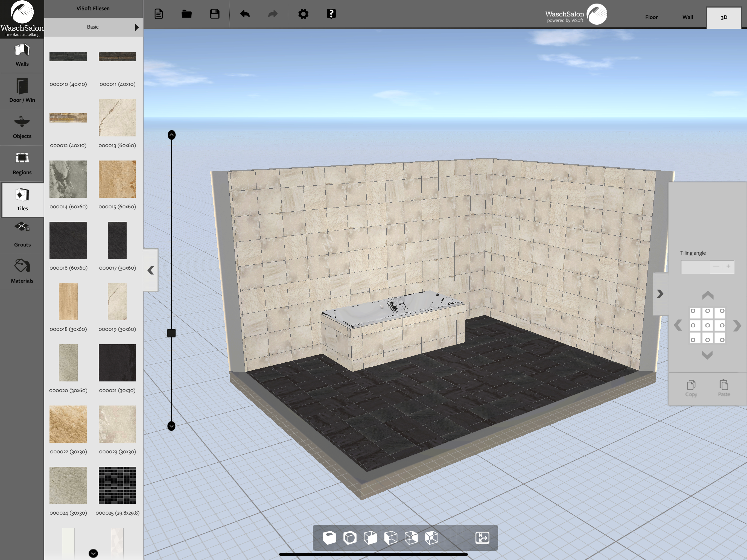
Task: Open the Regions tool
Action: click(x=22, y=163)
